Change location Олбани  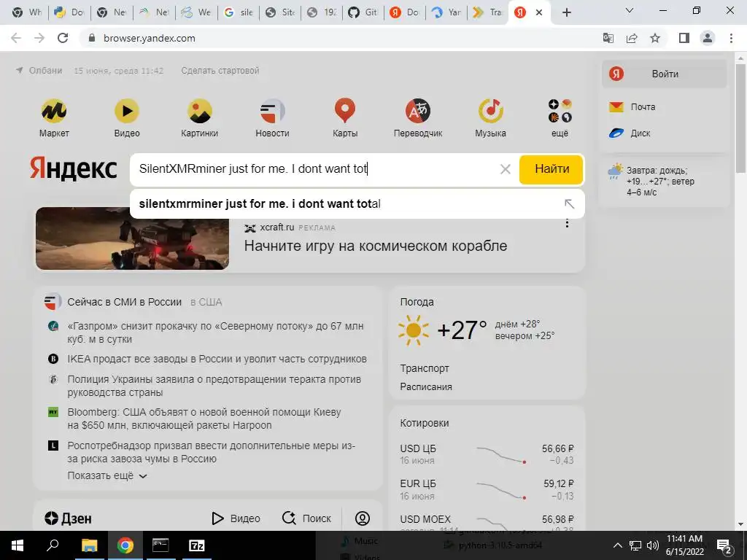click(39, 71)
